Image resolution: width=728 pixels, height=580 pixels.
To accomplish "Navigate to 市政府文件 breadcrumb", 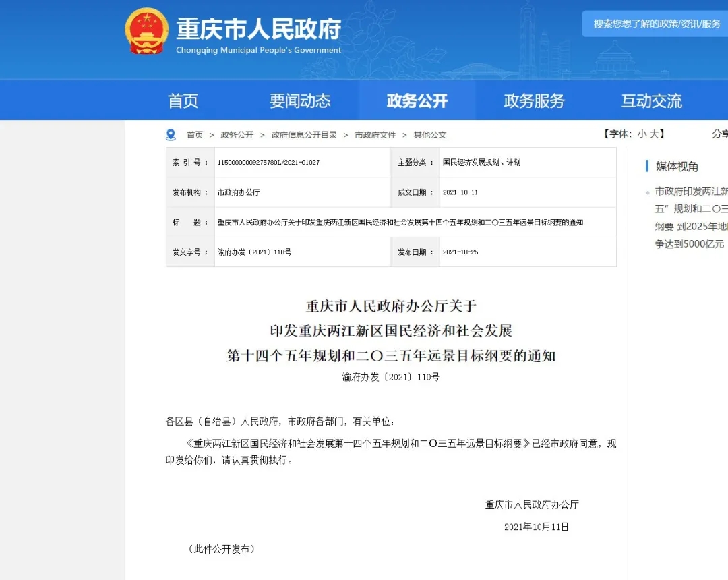I will coord(375,135).
